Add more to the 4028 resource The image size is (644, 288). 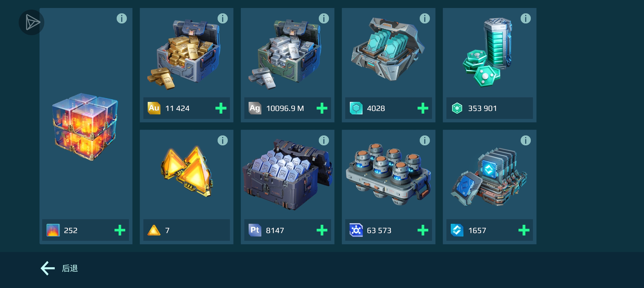[423, 108]
